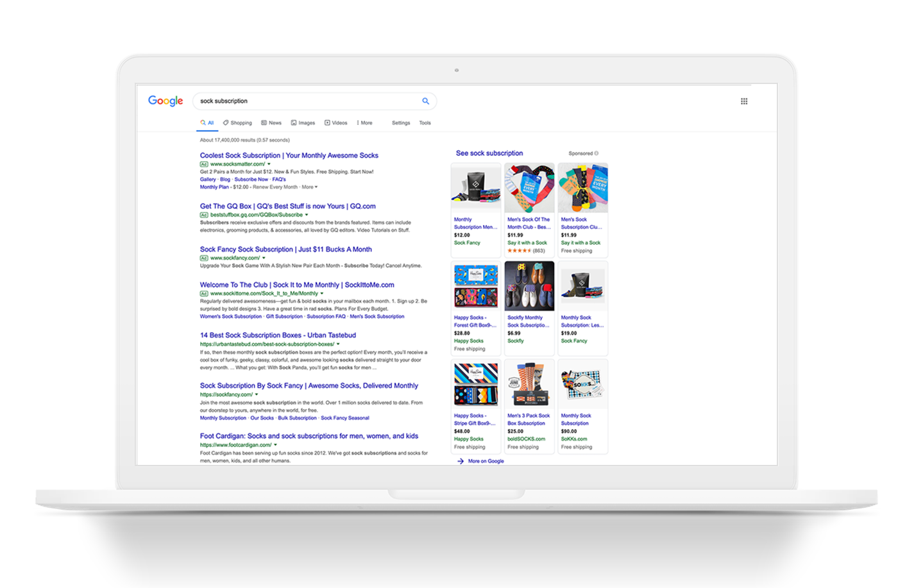
Task: Open the $19.00 Sock Fancy product thumbnail
Action: 582,286
